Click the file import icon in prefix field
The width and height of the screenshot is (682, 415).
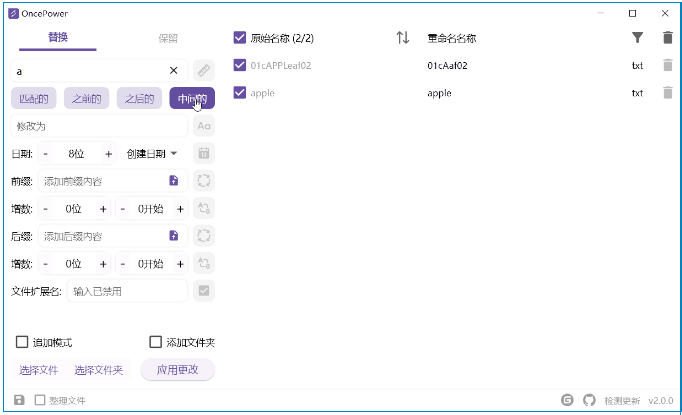[x=174, y=181]
